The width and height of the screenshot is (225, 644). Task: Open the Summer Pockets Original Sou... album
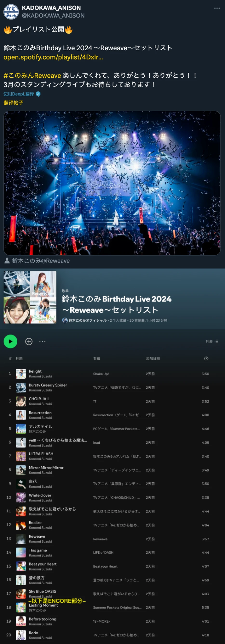click(117, 608)
